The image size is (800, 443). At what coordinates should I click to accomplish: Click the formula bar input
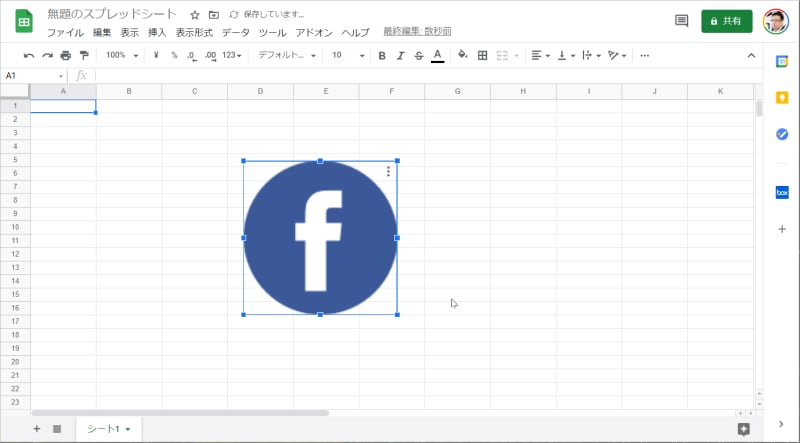[428, 76]
